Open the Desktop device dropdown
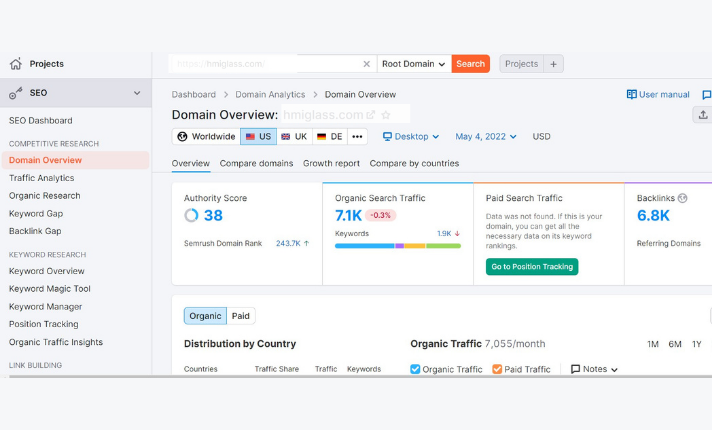 (x=411, y=137)
